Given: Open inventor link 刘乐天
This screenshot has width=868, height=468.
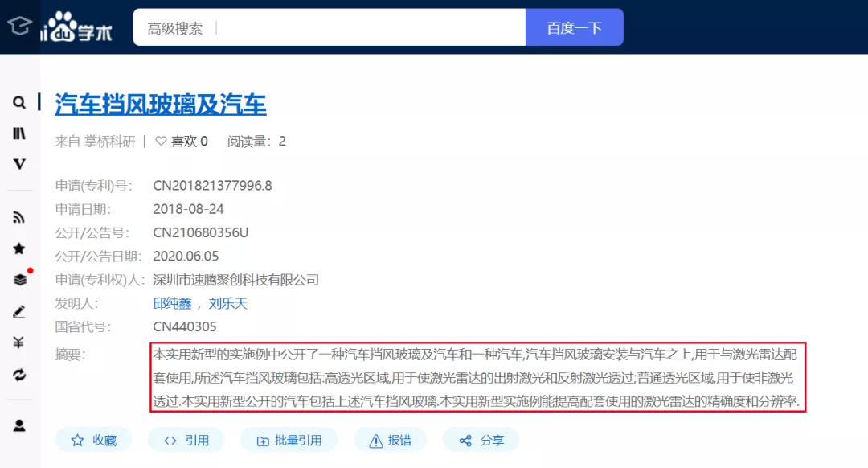Looking at the screenshot, I should (x=228, y=303).
